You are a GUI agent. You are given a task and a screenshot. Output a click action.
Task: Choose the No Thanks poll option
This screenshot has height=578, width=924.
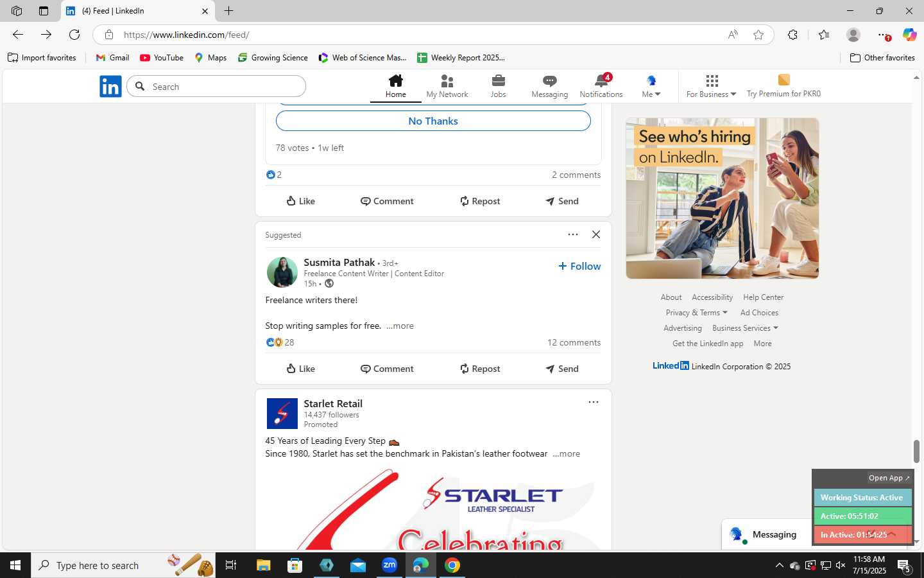433,121
